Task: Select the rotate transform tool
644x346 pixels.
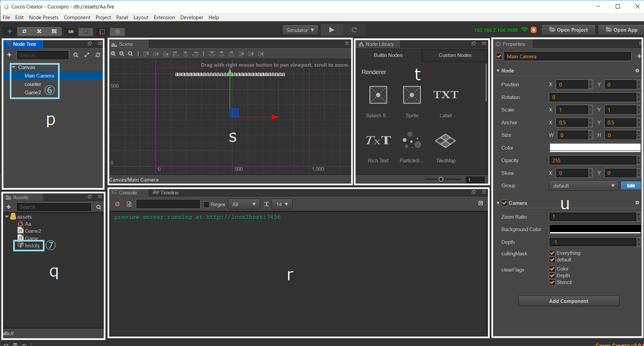Action: (24, 31)
